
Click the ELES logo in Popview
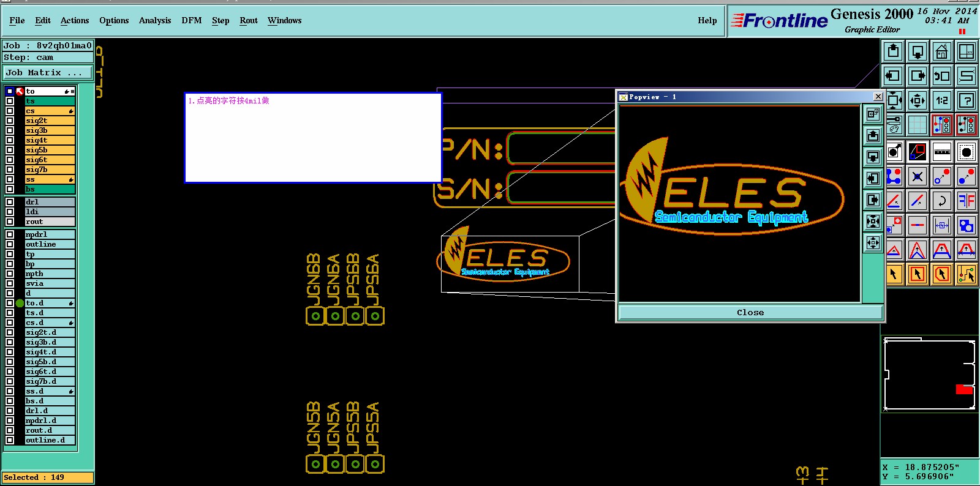[x=732, y=187]
